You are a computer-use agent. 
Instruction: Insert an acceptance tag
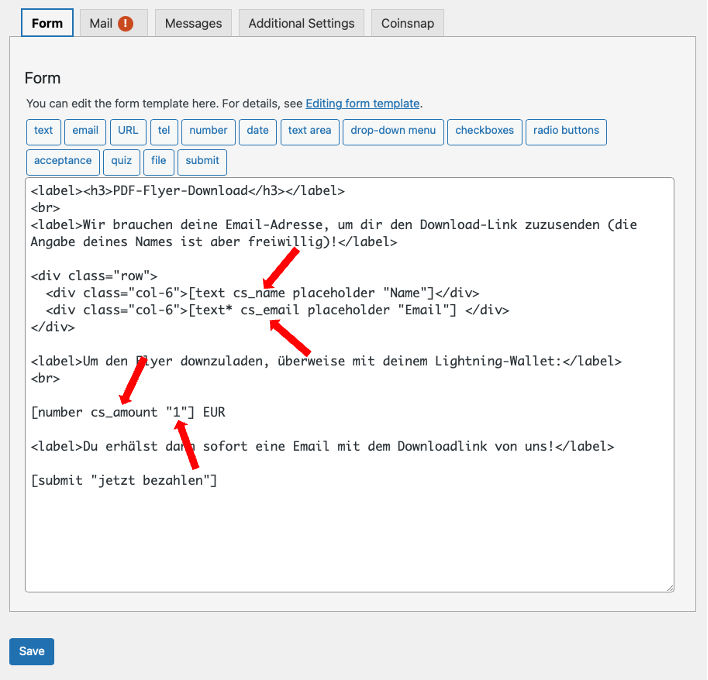pos(63,162)
